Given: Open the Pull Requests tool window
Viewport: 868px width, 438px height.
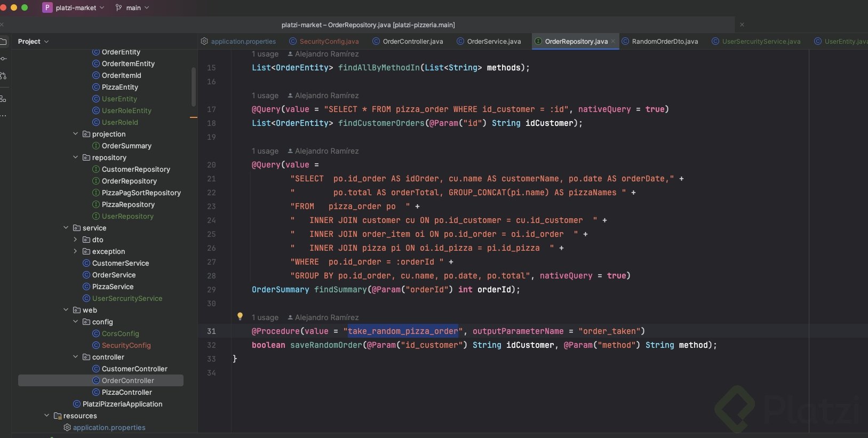Looking at the screenshot, I should coord(3,76).
